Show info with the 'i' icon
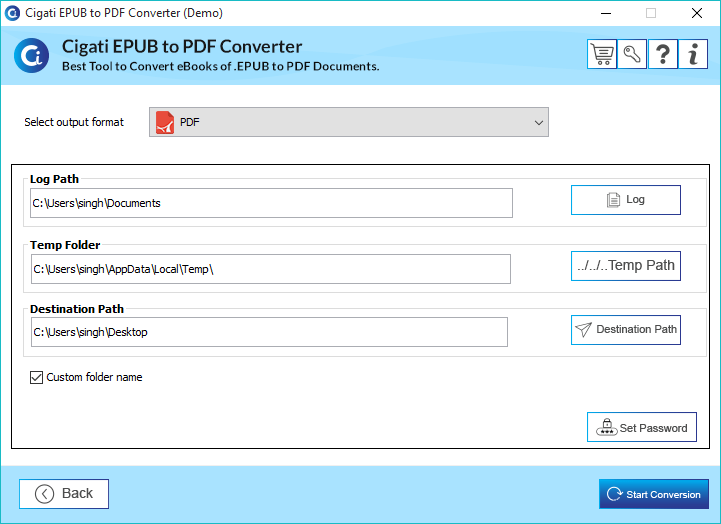 click(x=693, y=54)
